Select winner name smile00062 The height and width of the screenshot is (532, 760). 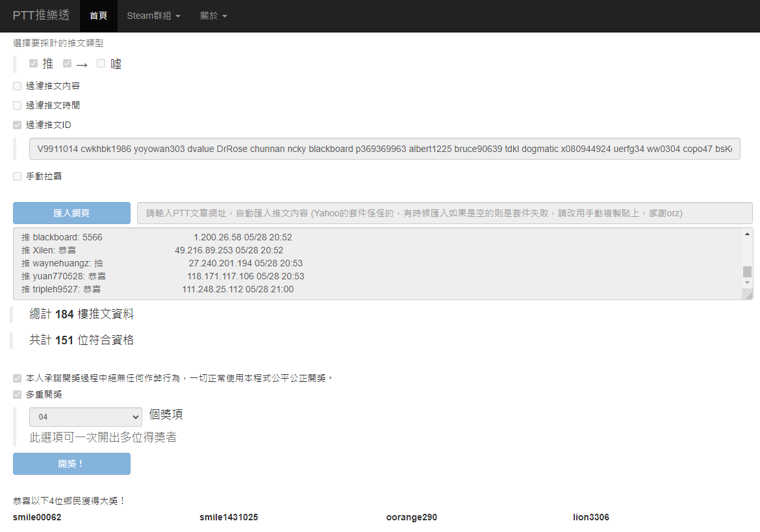37,517
